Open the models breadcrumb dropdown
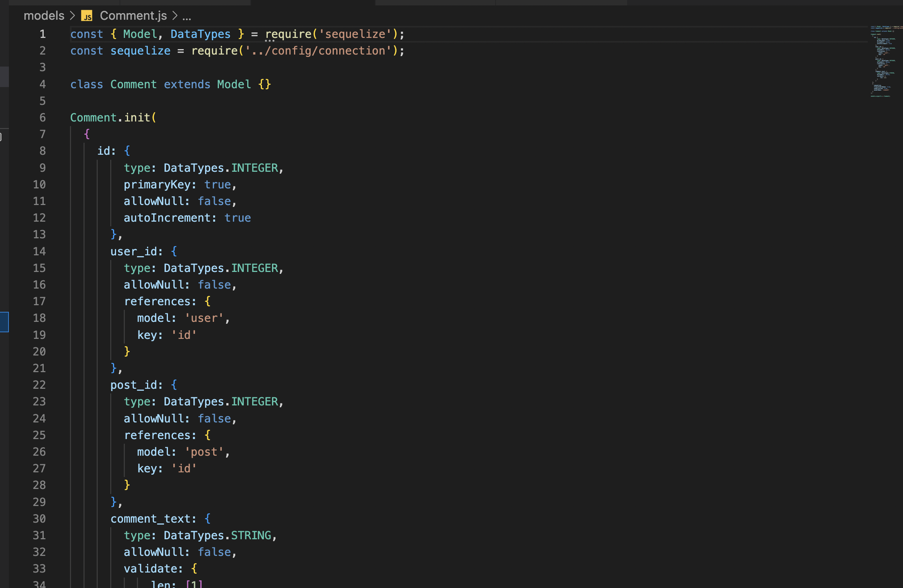Screen dimensions: 903x588 pyautogui.click(x=44, y=16)
